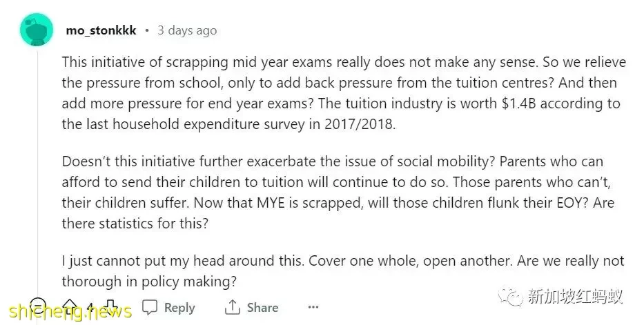Open the three-dot more options menu
This screenshot has height=325, width=644.
pyautogui.click(x=313, y=307)
